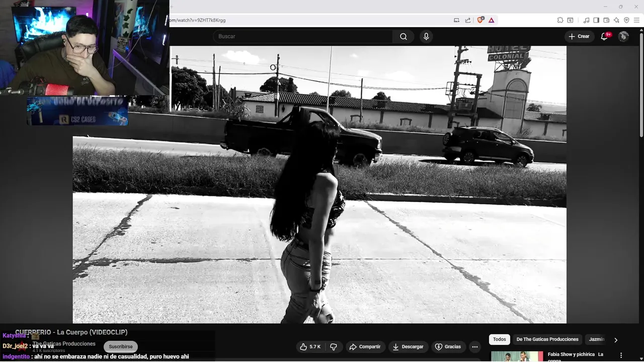Open the Brave Wallet icon
644x362 pixels.
606,20
